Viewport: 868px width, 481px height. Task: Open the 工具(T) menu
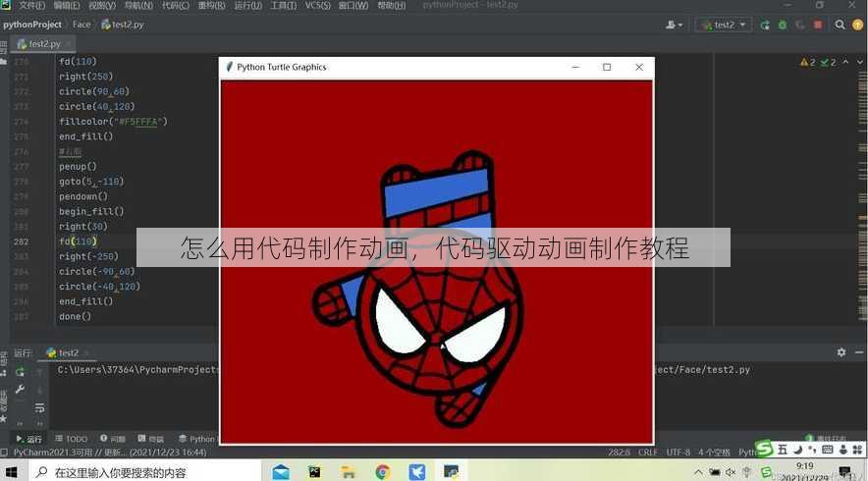pos(284,6)
